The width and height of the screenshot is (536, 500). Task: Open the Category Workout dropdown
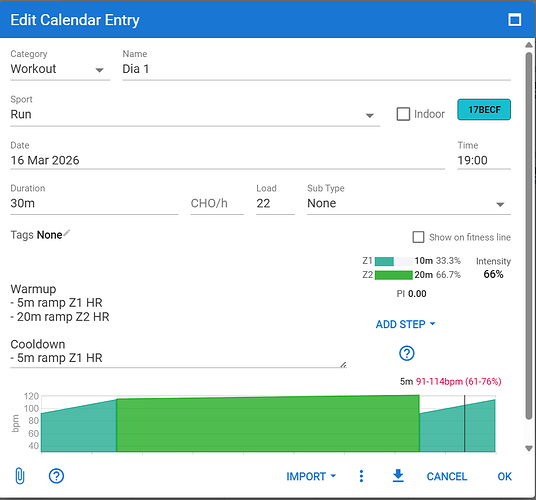(x=60, y=69)
